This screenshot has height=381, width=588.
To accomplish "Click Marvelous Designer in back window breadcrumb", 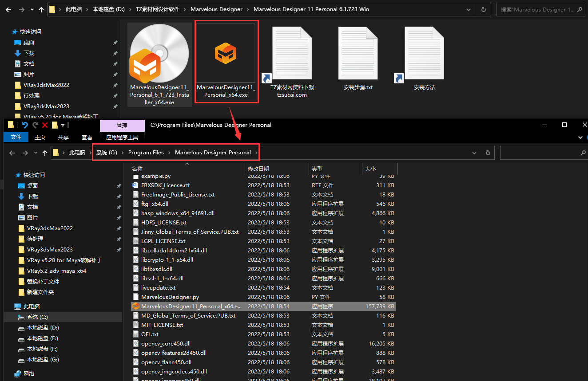I will pyautogui.click(x=217, y=9).
